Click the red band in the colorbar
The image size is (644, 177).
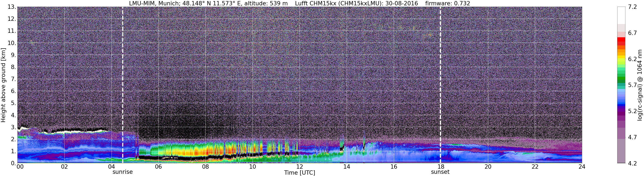pyautogui.click(x=621, y=41)
